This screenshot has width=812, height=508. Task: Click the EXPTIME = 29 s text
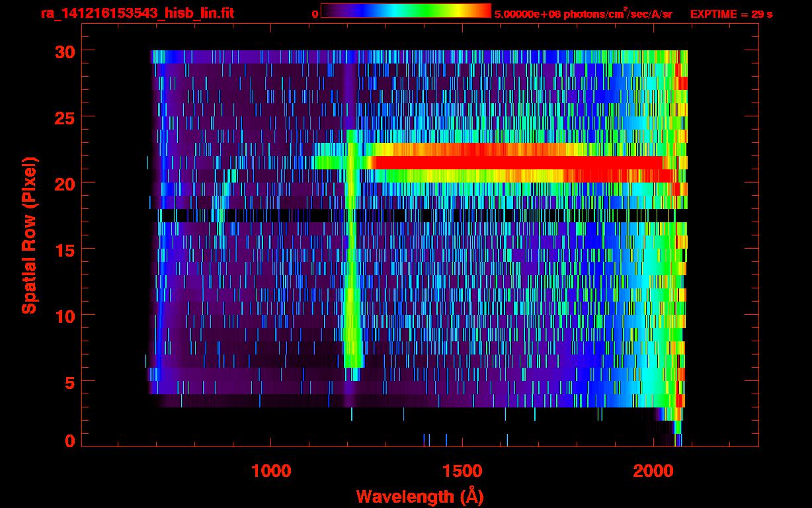(x=731, y=14)
